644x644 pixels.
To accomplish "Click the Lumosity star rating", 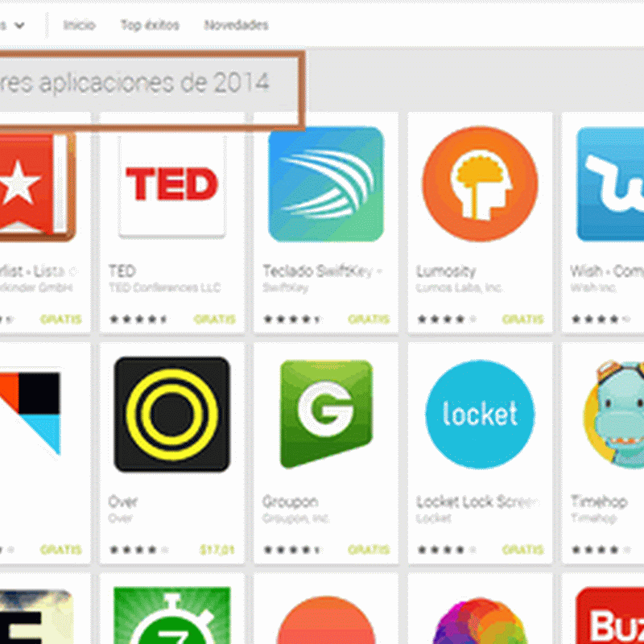I will coord(447,319).
